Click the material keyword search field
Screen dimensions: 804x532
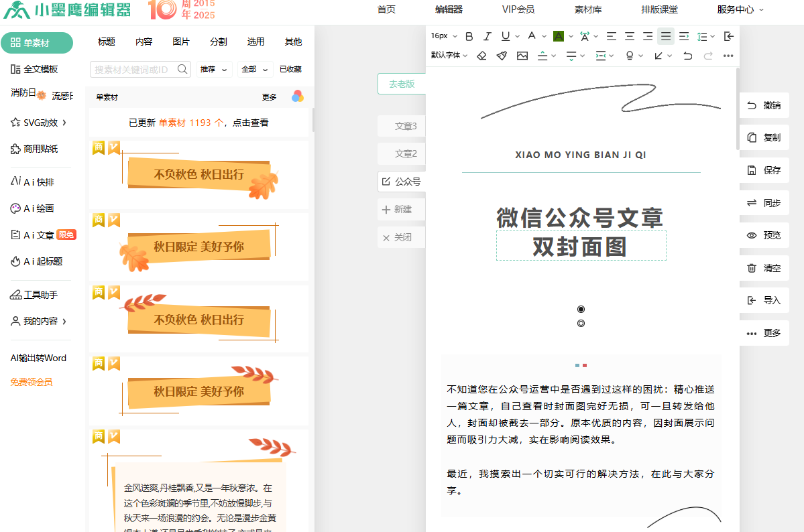tap(134, 69)
